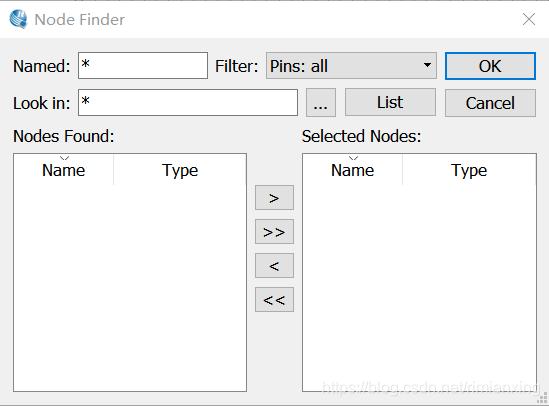This screenshot has width=549, height=406.
Task: Close the Node Finder dialog
Action: (529, 19)
